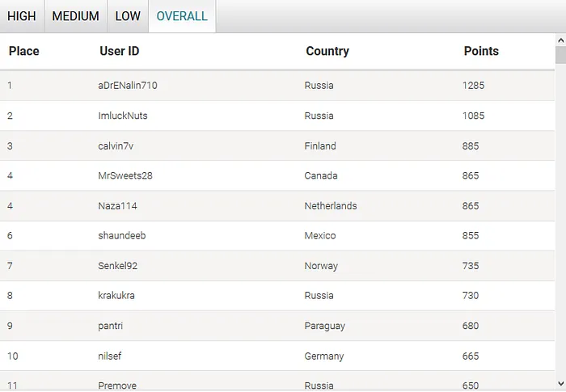Select Senkel92 from Norway

pyautogui.click(x=118, y=266)
